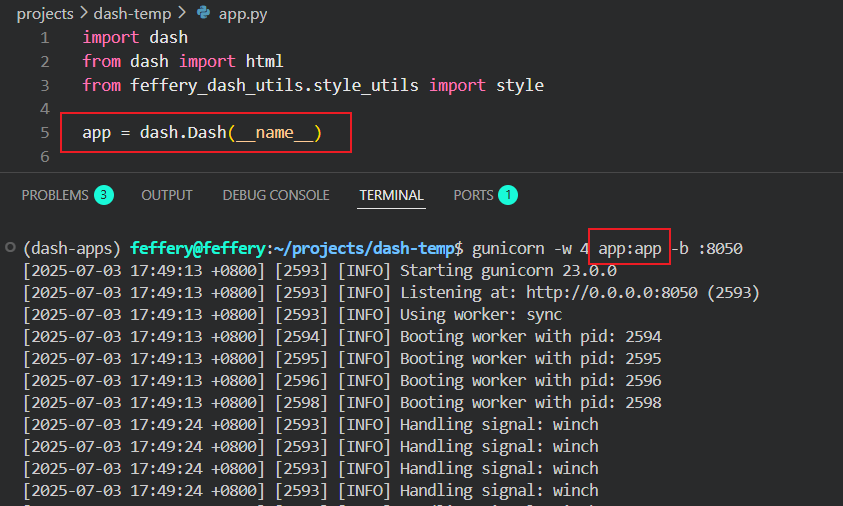Click the chevron after 'dash-temp' in breadcrumb
This screenshot has width=843, height=506.
182,13
